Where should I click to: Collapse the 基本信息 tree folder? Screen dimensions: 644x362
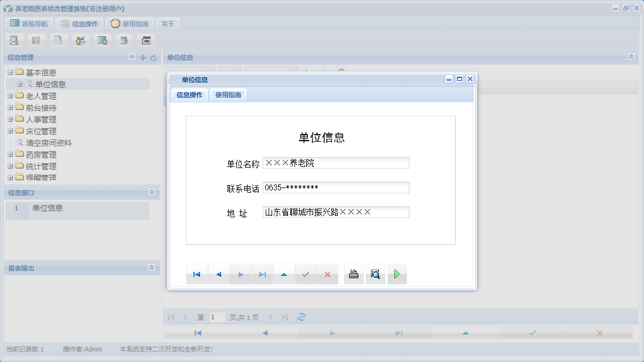[x=9, y=72]
